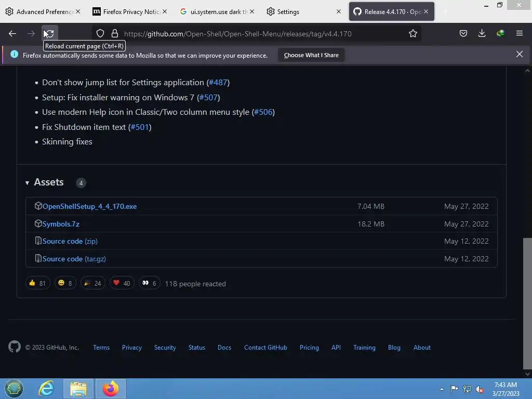
Task: Go back using the back arrow
Action: 12,34
